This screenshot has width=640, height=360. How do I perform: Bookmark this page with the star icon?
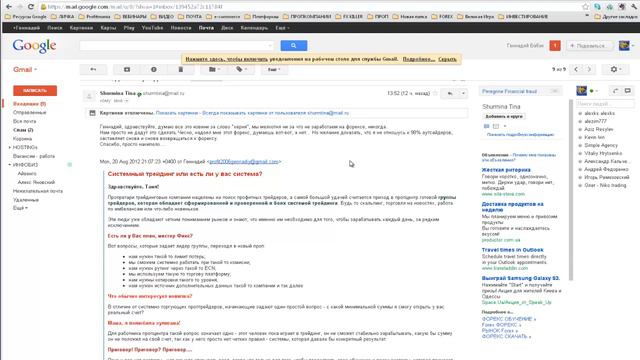(x=585, y=7)
